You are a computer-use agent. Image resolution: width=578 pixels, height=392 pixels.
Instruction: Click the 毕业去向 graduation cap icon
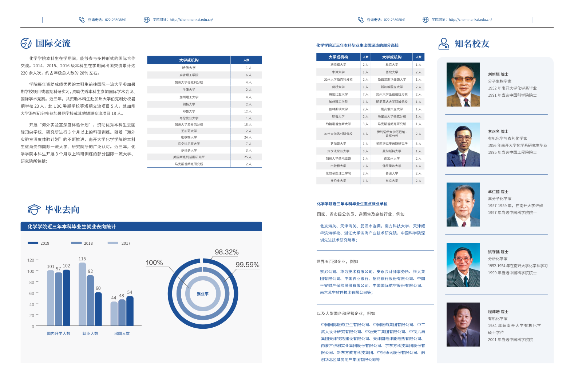pos(34,209)
